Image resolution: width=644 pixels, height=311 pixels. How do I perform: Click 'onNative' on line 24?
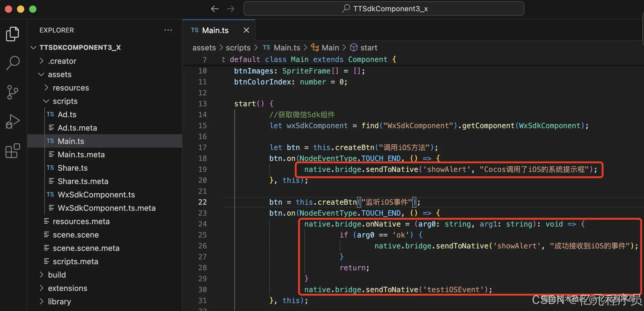[383, 224]
